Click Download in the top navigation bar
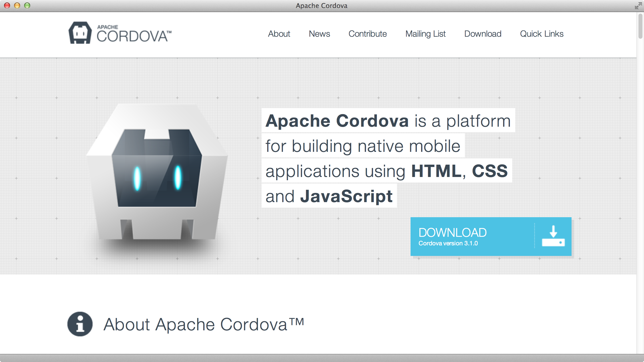Image resolution: width=644 pixels, height=362 pixels. coord(483,34)
